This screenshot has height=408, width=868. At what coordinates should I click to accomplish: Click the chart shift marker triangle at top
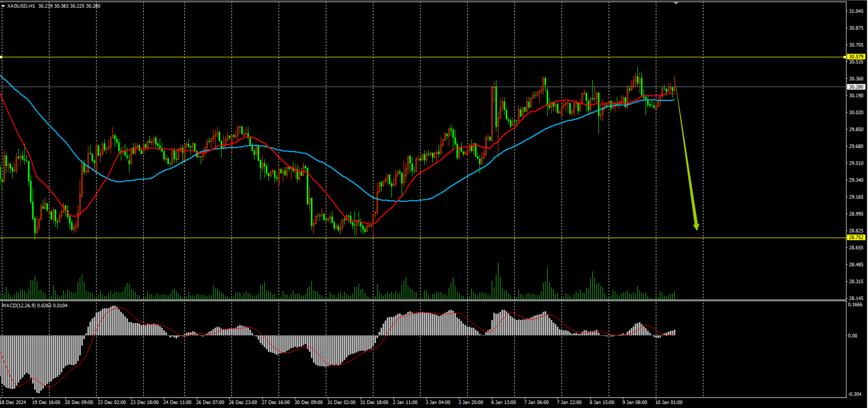tap(676, 3)
